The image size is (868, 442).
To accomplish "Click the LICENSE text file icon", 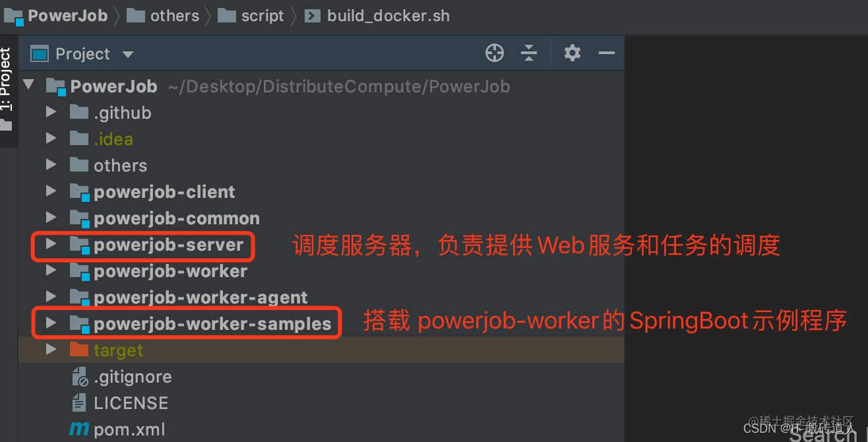I will coord(79,402).
